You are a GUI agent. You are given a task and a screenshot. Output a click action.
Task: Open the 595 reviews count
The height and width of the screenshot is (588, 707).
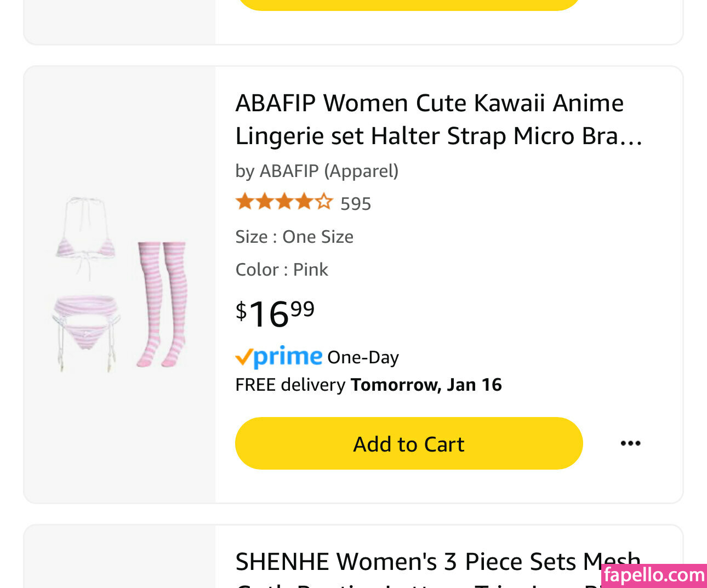356,204
